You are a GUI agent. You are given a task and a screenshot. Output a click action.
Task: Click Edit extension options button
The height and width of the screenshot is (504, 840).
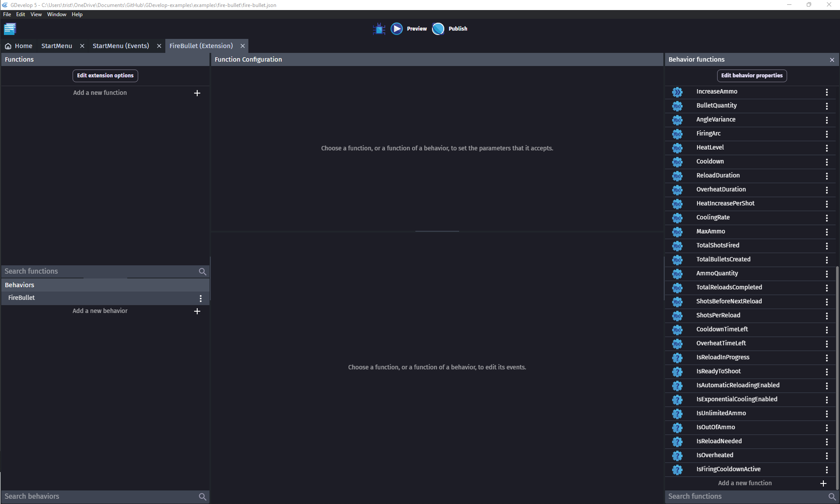105,76
